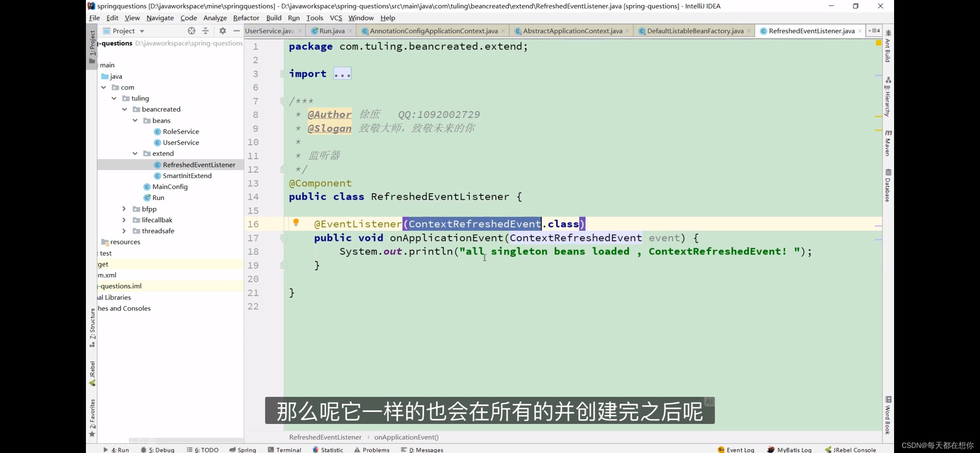This screenshot has width=980, height=453.
Task: Open the Refactor menu
Action: [246, 18]
